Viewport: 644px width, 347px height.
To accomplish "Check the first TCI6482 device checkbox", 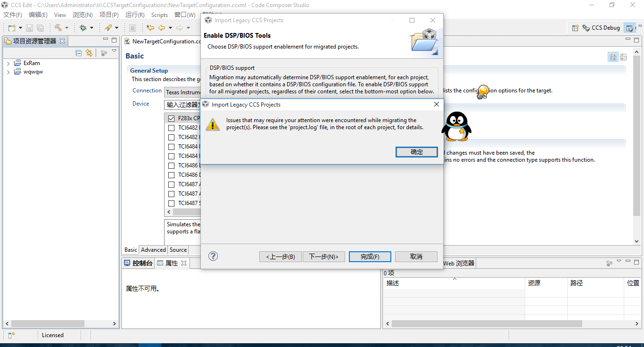I will pyautogui.click(x=171, y=128).
